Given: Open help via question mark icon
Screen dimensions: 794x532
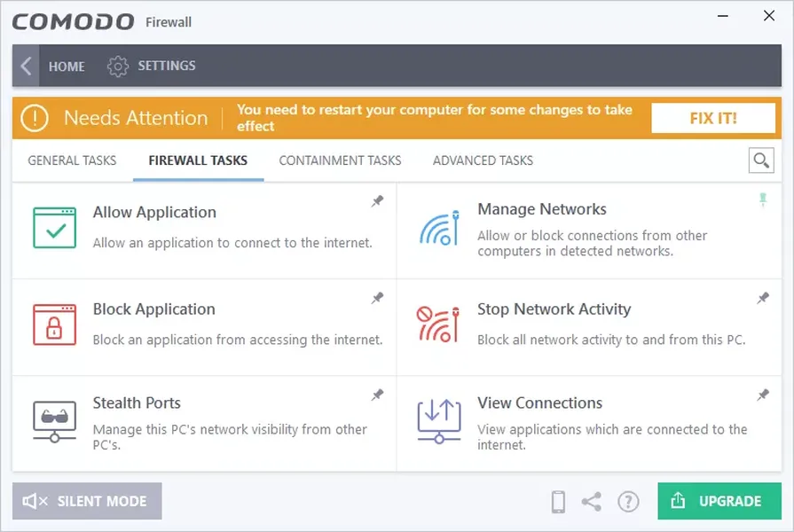Looking at the screenshot, I should (x=628, y=502).
